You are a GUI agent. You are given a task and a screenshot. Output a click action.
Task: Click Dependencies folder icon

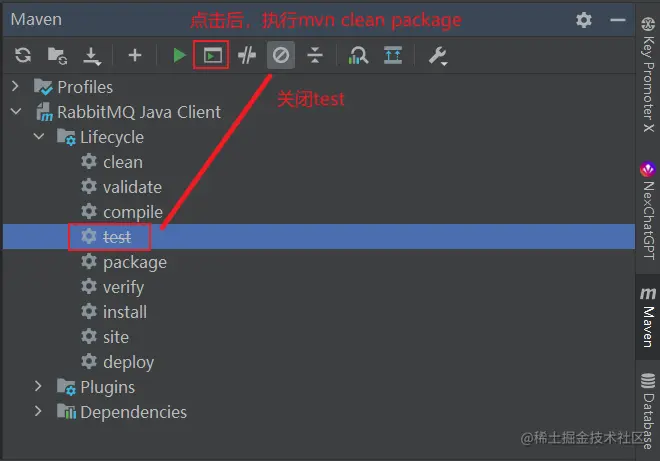click(67, 411)
